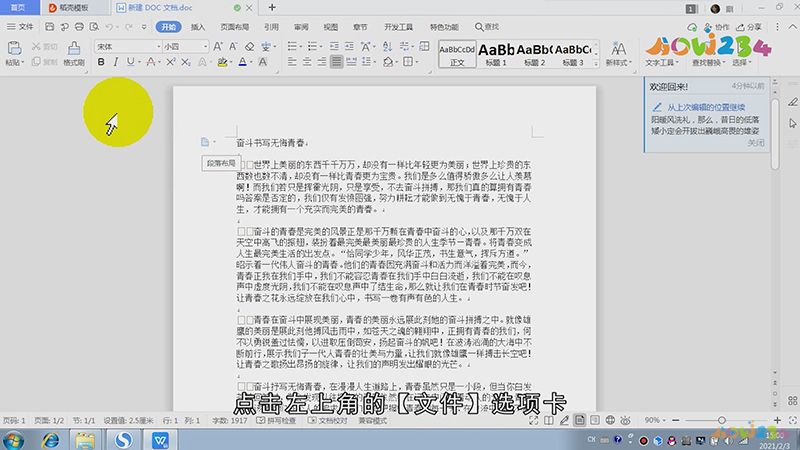Click the Cut scissors icon
Screen dimensions: 800x450
[36, 46]
